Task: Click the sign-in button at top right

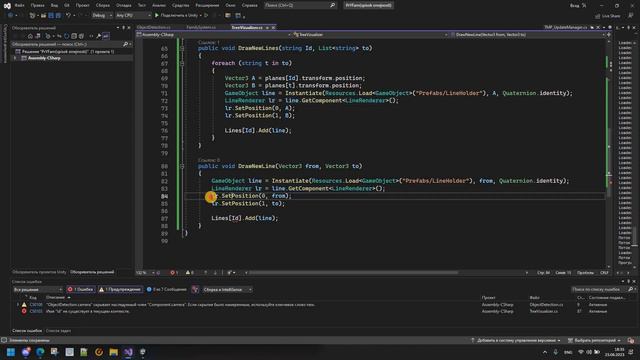Action: 578,5
